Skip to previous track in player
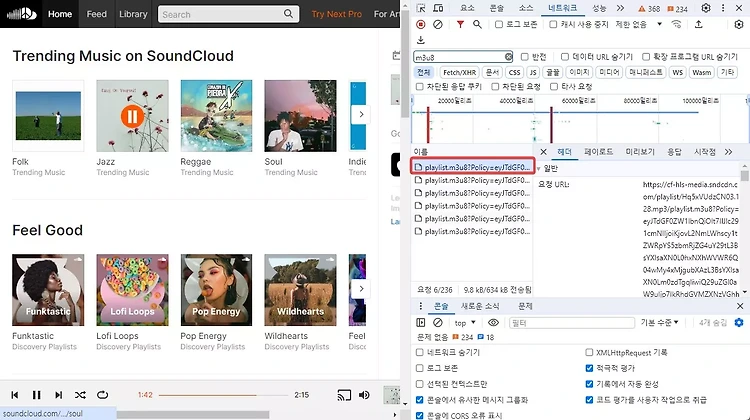 point(15,395)
